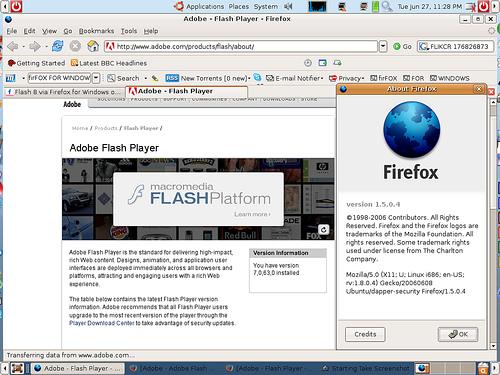Image resolution: width=500 pixels, height=375 pixels.
Task: Click the firFOX word-find button
Action: pos(384,78)
